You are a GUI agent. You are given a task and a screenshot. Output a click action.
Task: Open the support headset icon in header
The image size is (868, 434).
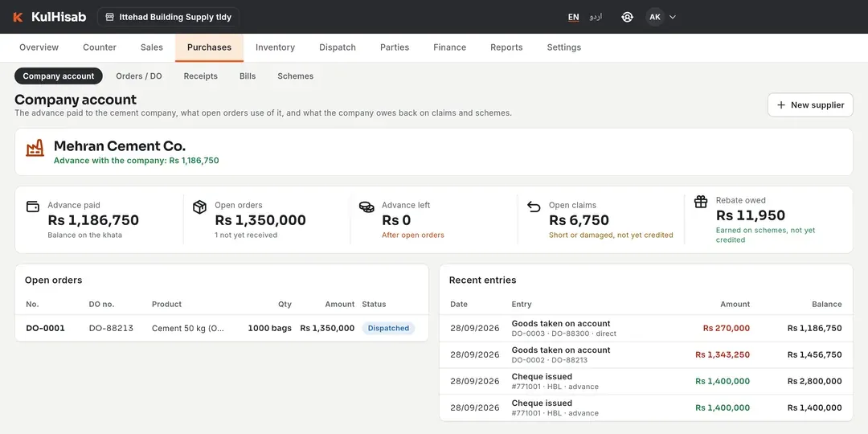pos(627,17)
